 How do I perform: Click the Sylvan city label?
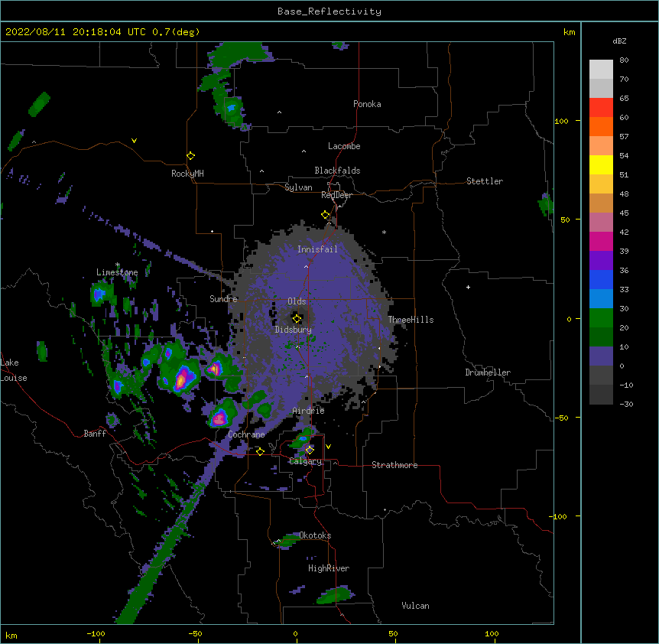tap(298, 187)
